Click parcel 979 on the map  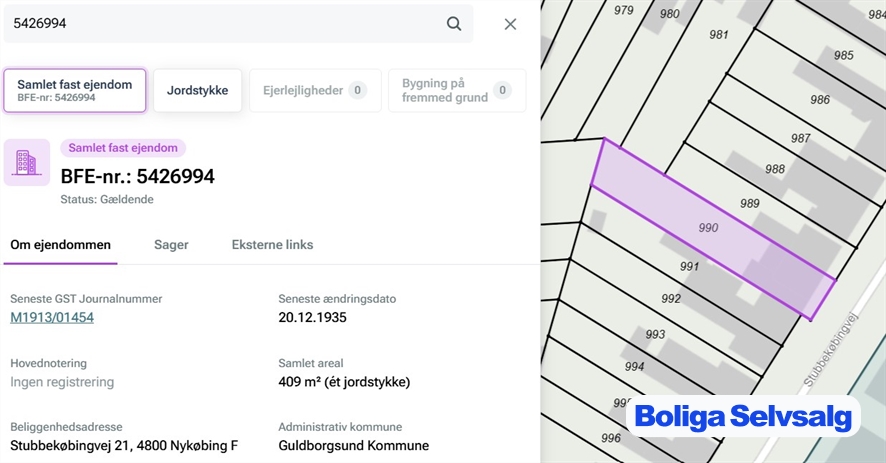pos(624,10)
